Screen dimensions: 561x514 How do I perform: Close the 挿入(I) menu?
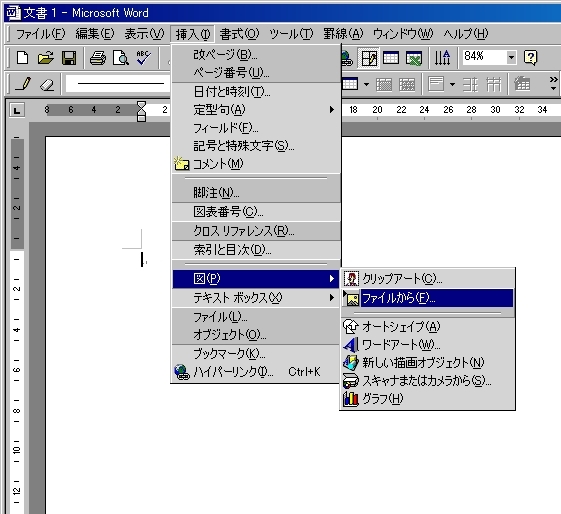(192, 34)
